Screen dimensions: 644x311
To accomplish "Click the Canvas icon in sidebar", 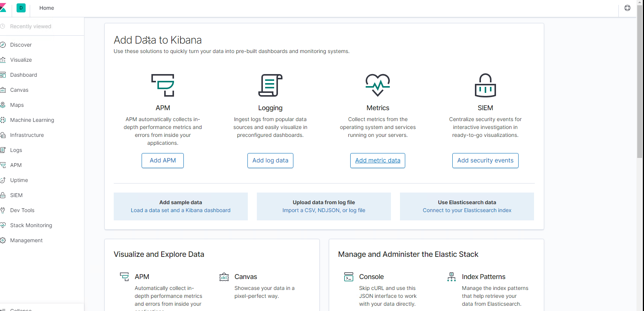I will pyautogui.click(x=3, y=90).
